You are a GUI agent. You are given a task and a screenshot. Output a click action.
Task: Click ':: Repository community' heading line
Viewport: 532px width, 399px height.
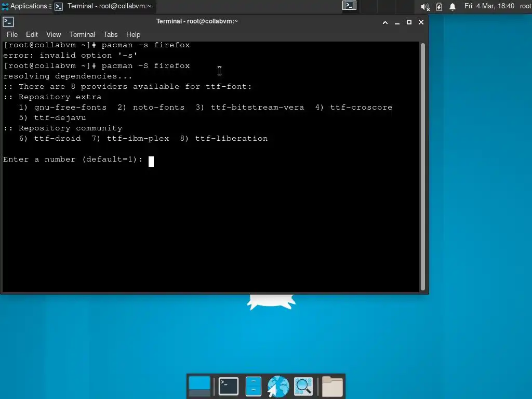(63, 128)
